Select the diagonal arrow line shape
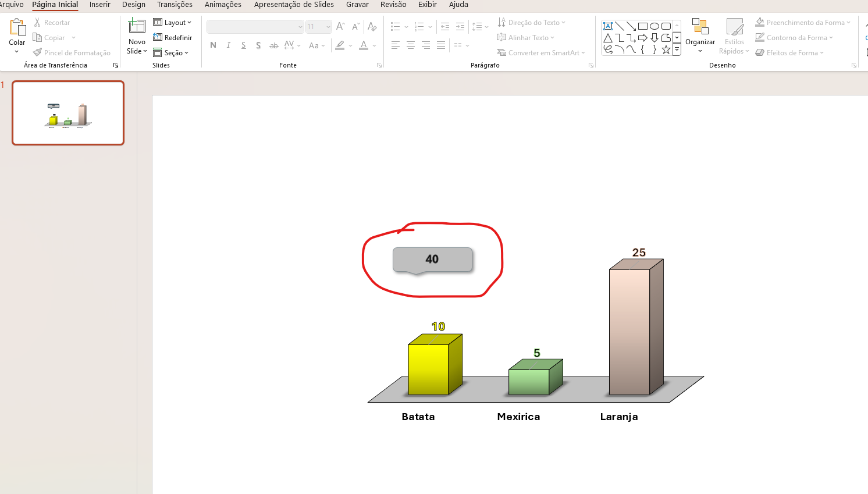868x494 pixels. pos(631,26)
